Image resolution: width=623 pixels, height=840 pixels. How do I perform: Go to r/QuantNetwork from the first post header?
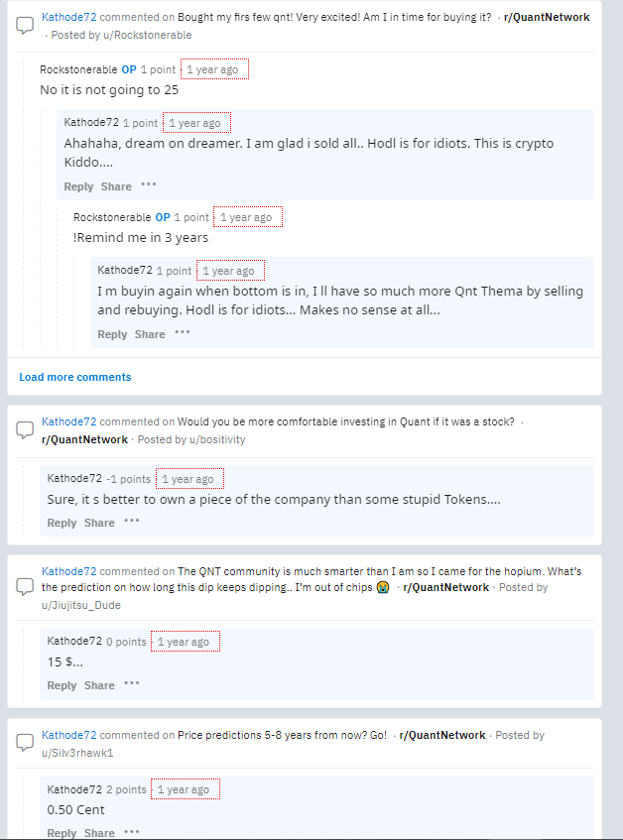click(x=547, y=17)
